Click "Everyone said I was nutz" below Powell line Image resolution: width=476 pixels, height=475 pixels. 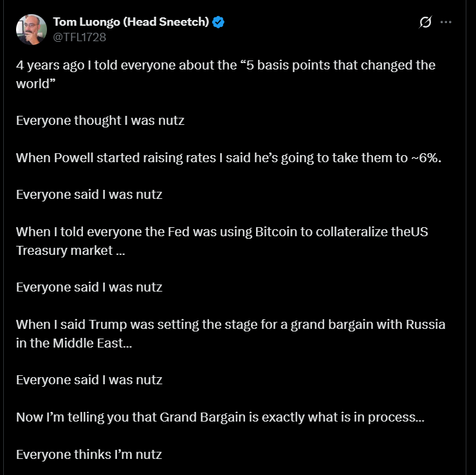(89, 194)
